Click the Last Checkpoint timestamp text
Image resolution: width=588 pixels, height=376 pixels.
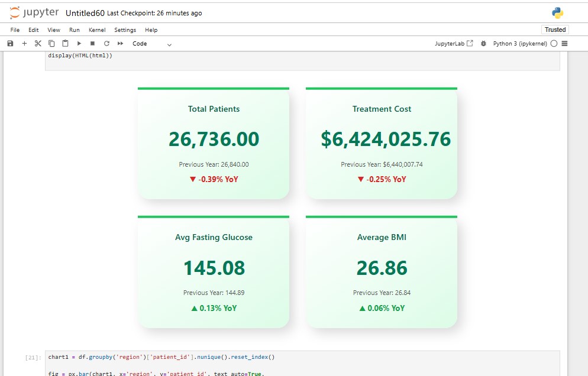click(x=154, y=13)
